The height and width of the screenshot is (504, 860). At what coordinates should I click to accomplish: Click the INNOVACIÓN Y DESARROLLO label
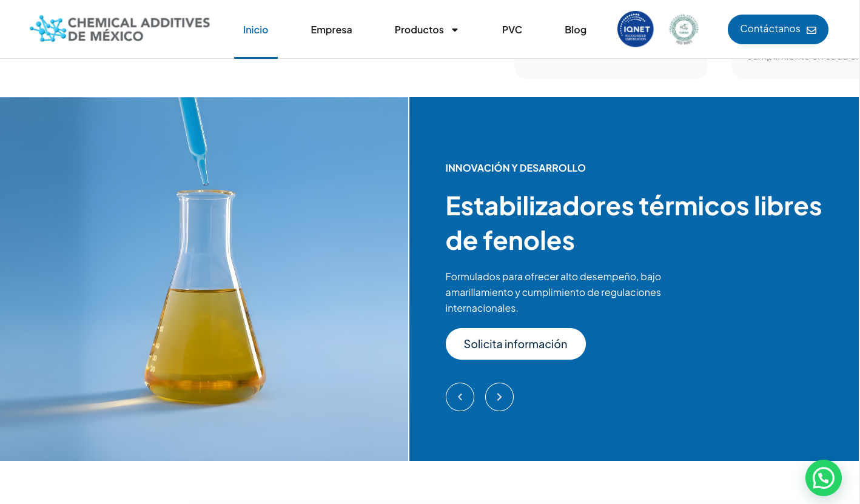click(x=516, y=168)
